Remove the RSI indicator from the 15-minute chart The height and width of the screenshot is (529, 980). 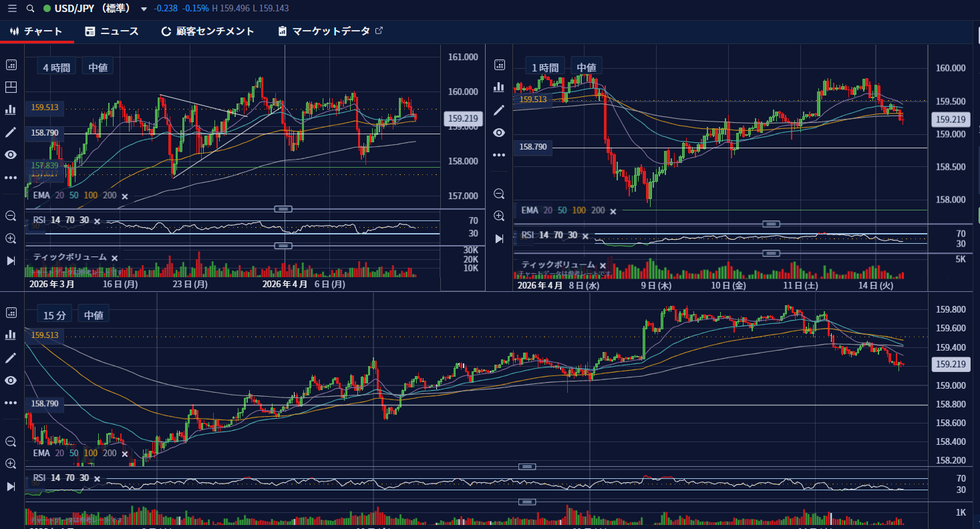96,478
